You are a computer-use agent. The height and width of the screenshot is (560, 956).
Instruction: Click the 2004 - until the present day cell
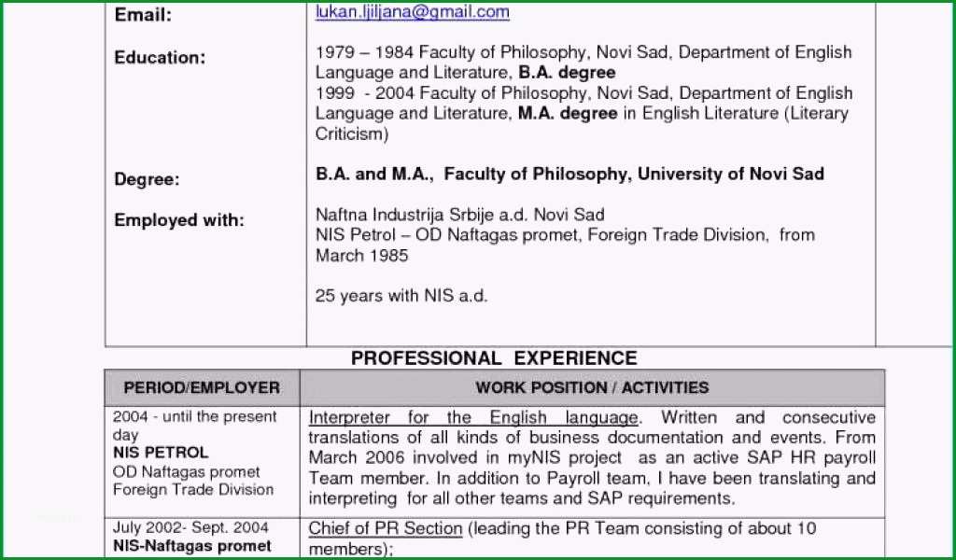[194, 426]
